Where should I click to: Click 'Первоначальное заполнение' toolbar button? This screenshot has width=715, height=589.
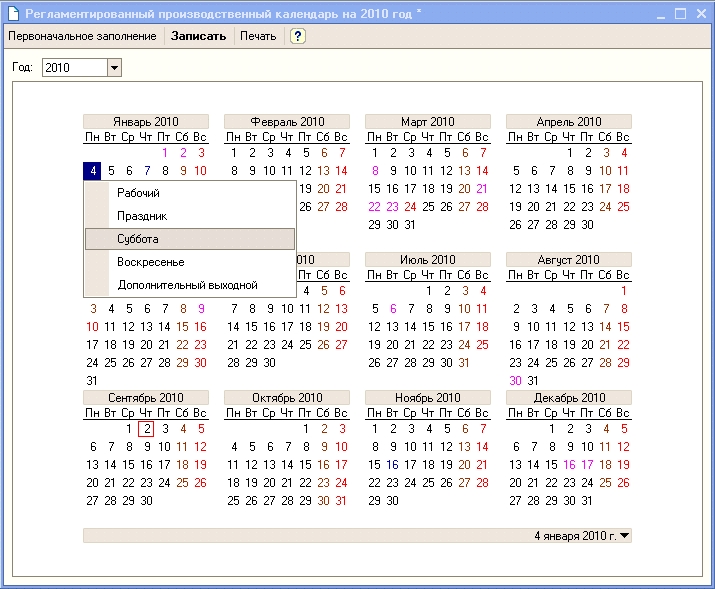coord(82,36)
